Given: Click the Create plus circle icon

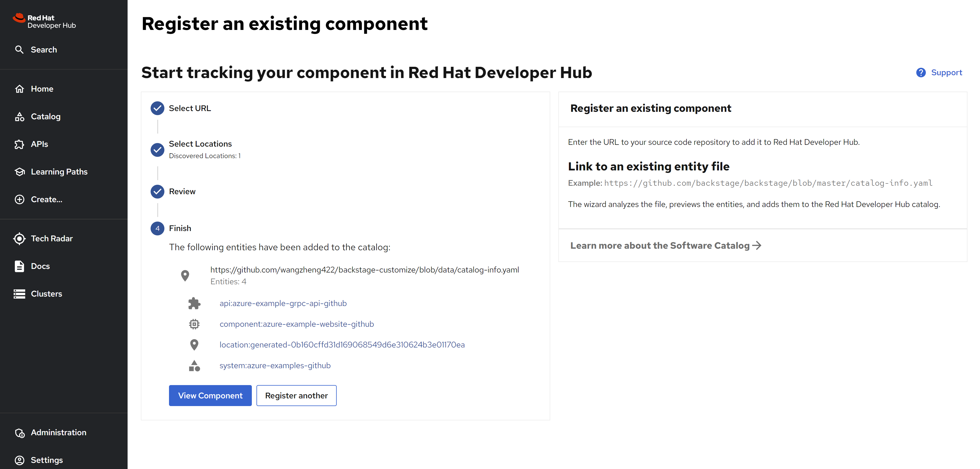Looking at the screenshot, I should pyautogui.click(x=19, y=200).
